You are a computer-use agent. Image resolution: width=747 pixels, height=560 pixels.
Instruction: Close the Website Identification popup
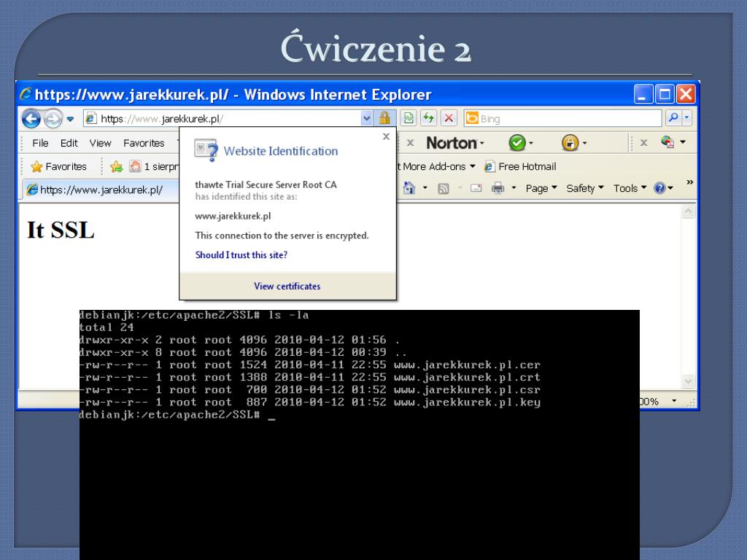click(x=386, y=136)
